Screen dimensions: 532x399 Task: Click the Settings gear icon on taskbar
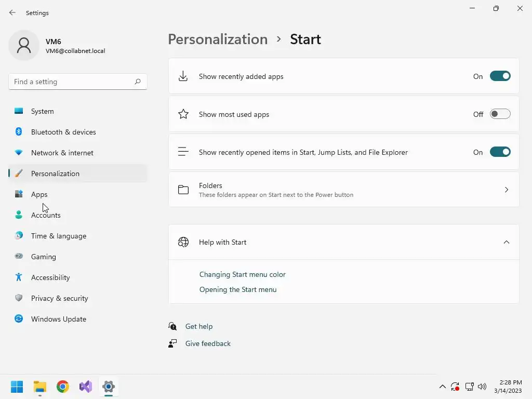click(x=109, y=387)
